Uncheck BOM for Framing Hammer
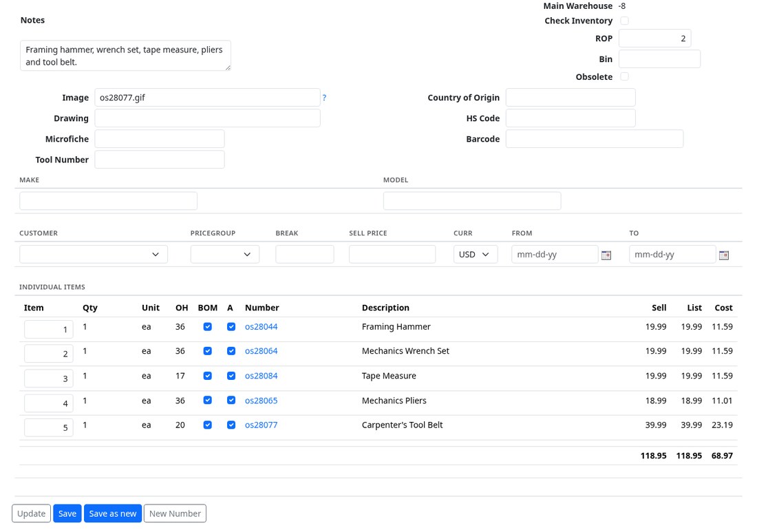This screenshot has height=532, width=757. pos(208,327)
